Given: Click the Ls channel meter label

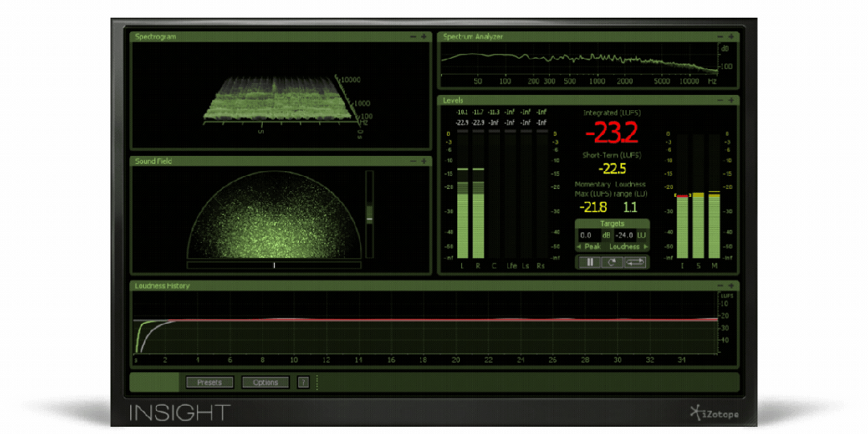Looking at the screenshot, I should [x=526, y=266].
